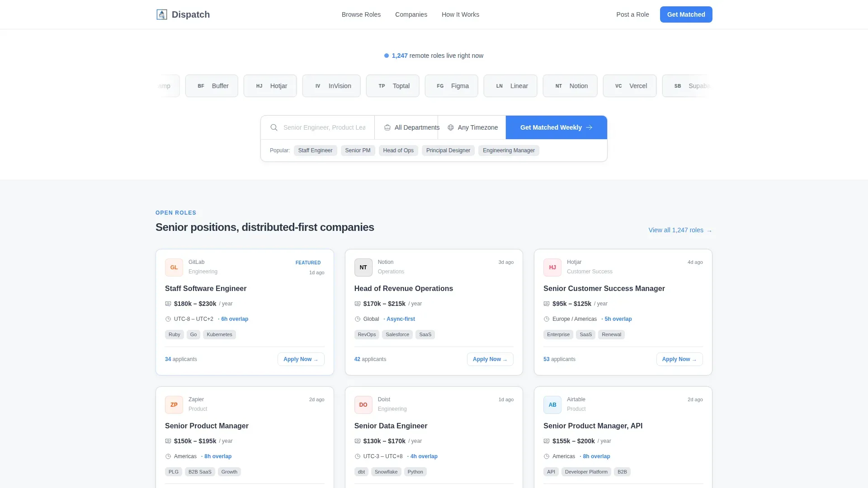Viewport: 868px width, 488px height.
Task: Click salary icon next to $95k – $125k
Action: (x=547, y=304)
